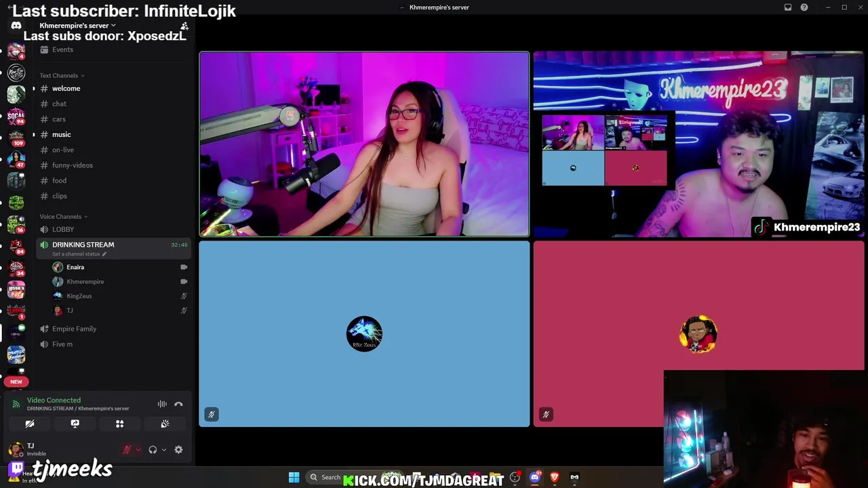Open the chat channel
Image resolution: width=868 pixels, height=488 pixels.
pos(113,104)
